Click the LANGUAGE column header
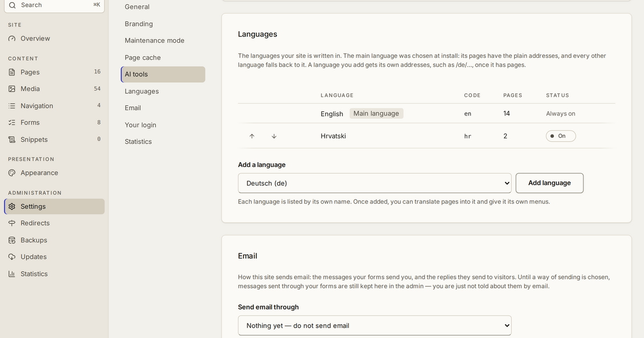 [x=337, y=95]
